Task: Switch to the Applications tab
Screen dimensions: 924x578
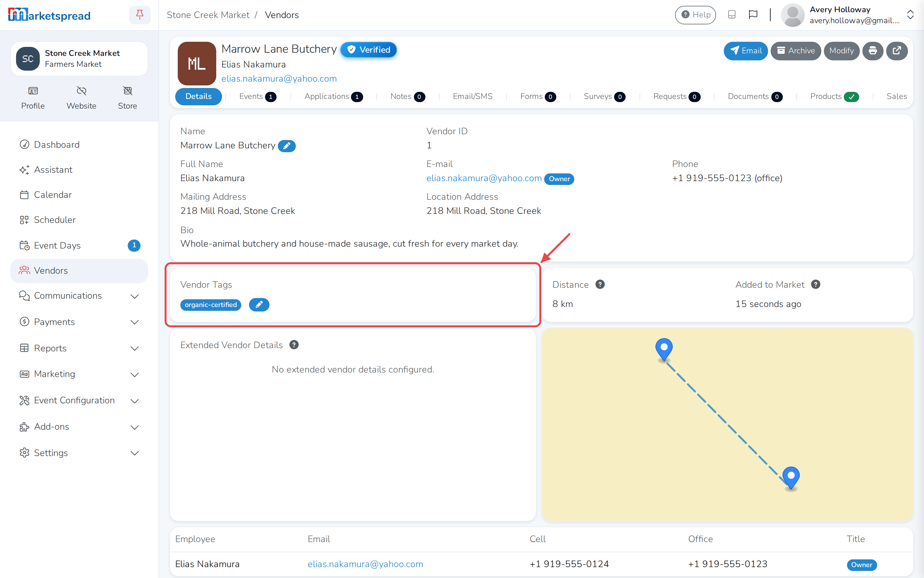Action: point(333,96)
